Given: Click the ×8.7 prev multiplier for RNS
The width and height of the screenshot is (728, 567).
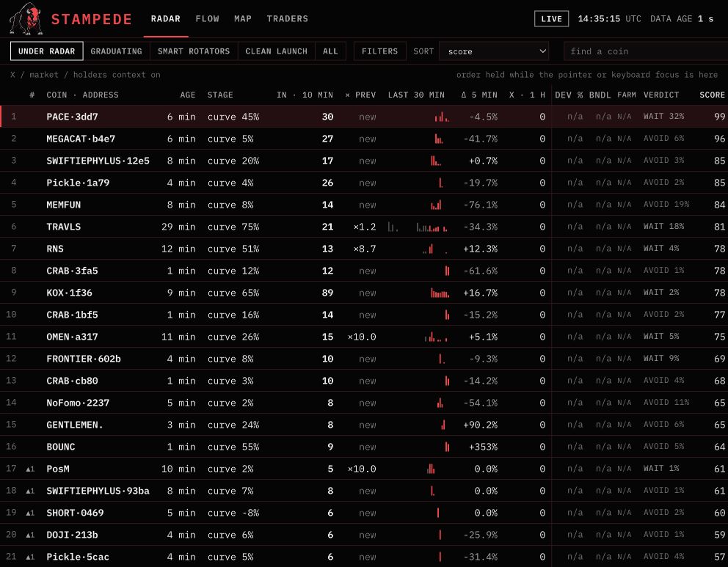Looking at the screenshot, I should click(x=365, y=249).
